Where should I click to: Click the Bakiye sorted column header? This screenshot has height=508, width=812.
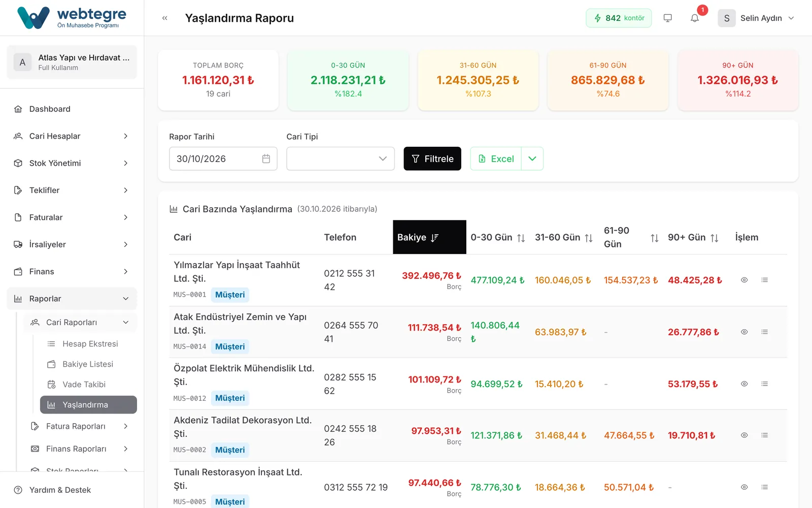click(429, 237)
